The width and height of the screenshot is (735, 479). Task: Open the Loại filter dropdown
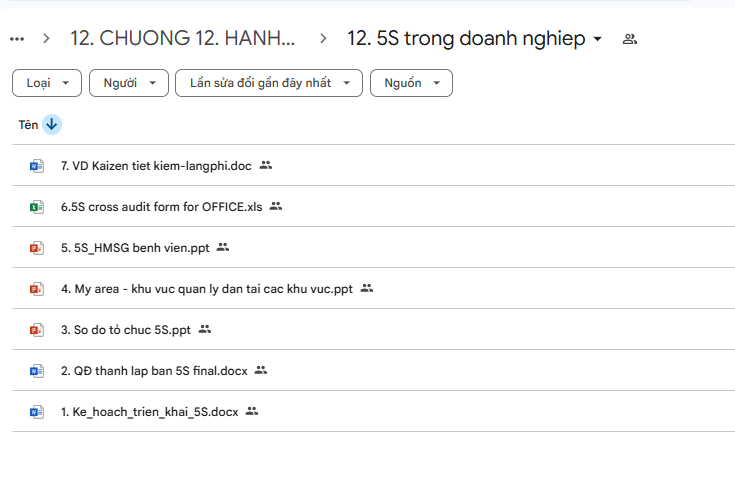coord(47,83)
